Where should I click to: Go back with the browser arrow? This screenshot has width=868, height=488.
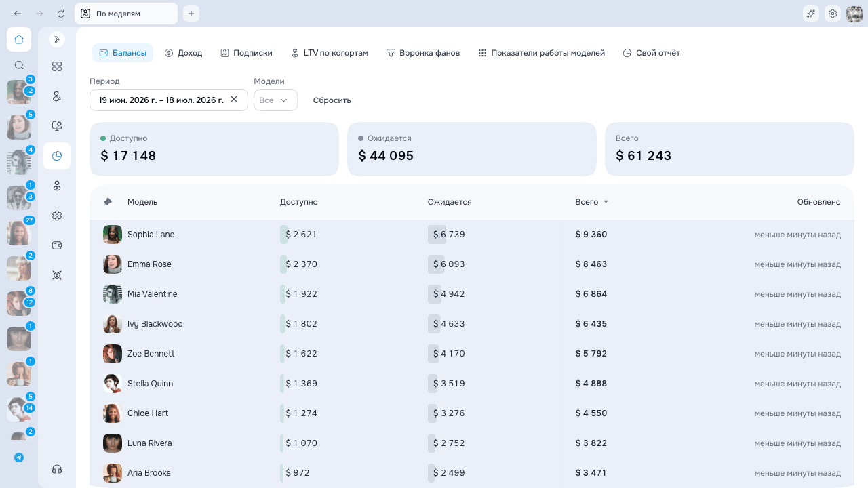tap(18, 14)
